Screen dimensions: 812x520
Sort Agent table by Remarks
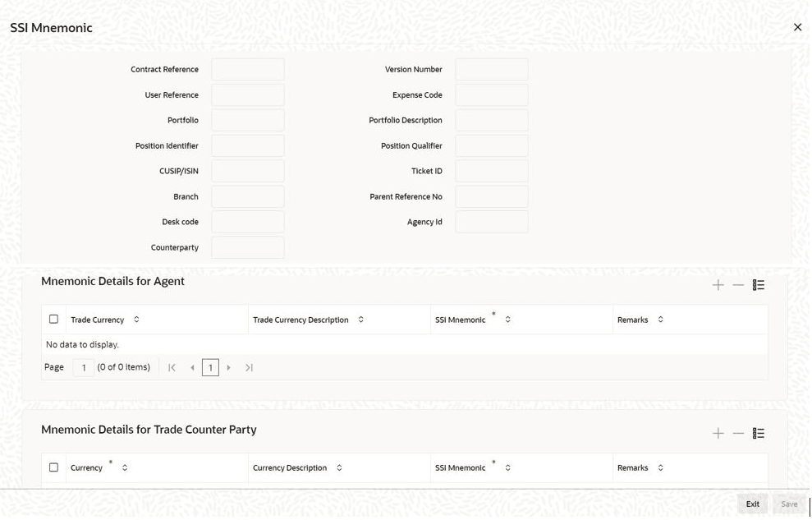tap(660, 320)
